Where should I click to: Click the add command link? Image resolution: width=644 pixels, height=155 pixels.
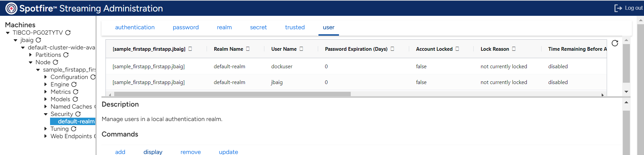tap(120, 152)
